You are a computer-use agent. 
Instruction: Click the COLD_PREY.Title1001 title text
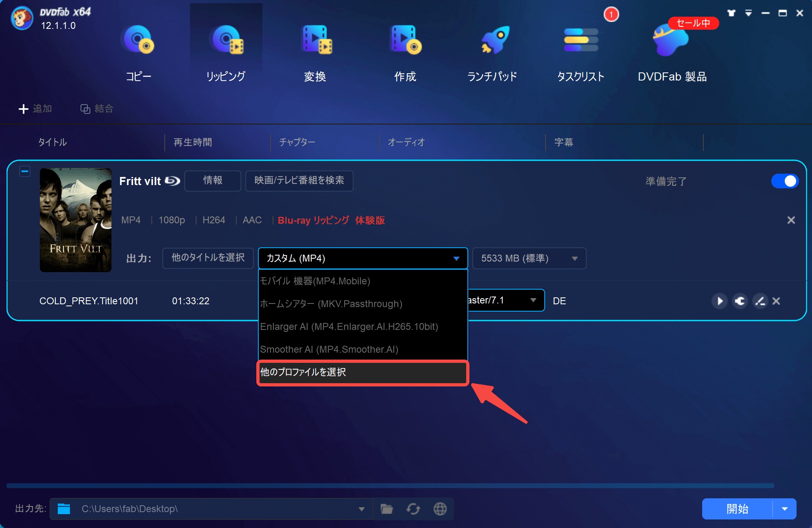coord(89,301)
